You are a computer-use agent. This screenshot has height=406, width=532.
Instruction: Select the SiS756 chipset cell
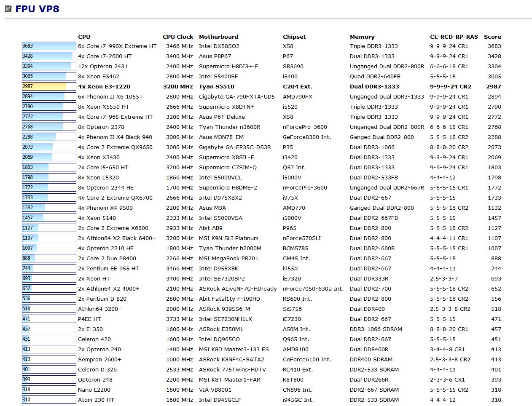pyautogui.click(x=292, y=309)
